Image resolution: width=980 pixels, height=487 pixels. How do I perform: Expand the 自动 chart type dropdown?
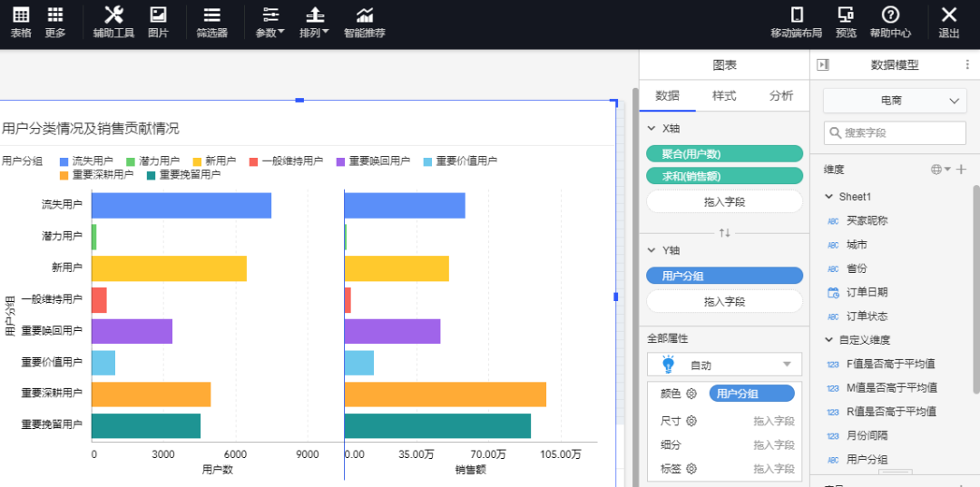tap(724, 365)
